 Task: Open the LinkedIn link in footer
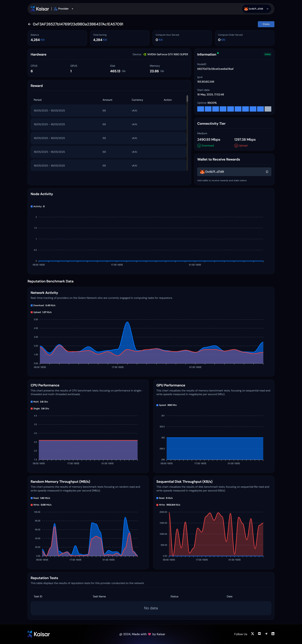point(273,634)
